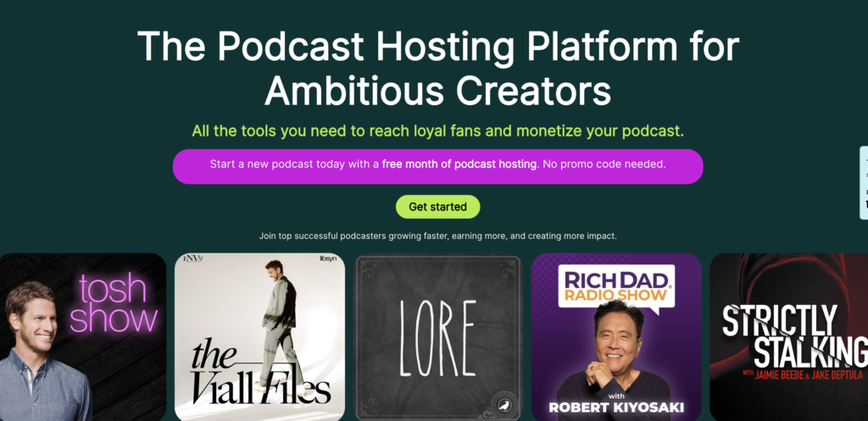The image size is (868, 421).
Task: Click the Rich Dad speech bubble logo
Action: pyautogui.click(x=616, y=288)
